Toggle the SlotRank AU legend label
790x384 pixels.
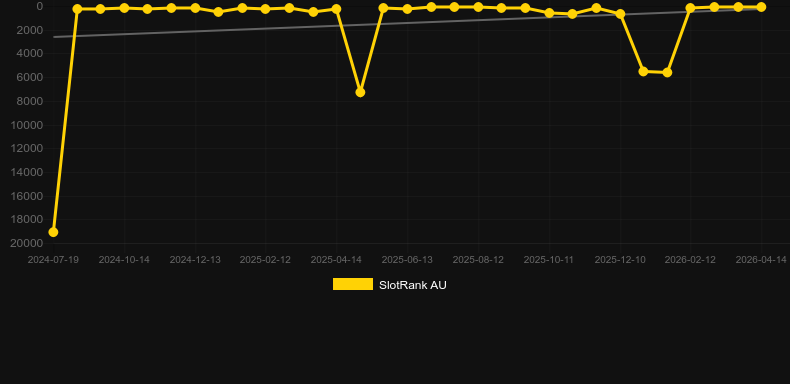point(413,285)
